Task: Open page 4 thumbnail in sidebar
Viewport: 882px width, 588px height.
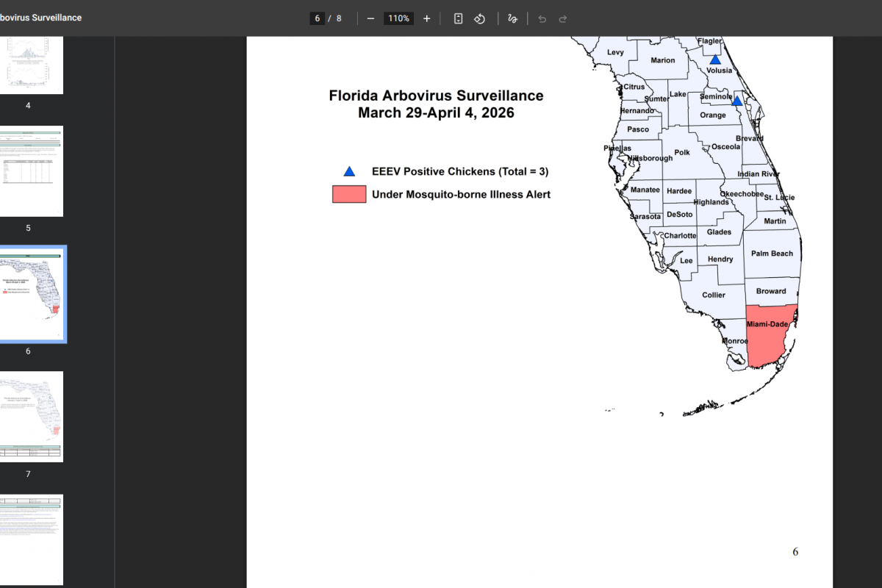Action: [29, 65]
